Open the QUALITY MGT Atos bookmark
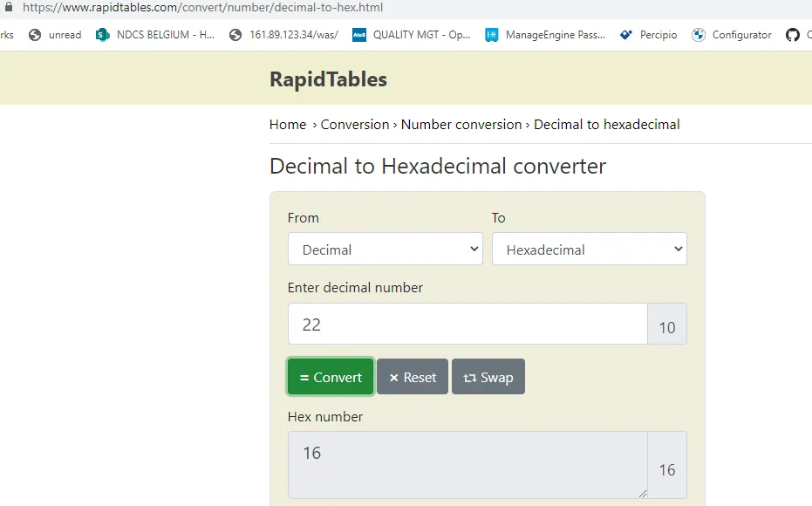 click(411, 35)
